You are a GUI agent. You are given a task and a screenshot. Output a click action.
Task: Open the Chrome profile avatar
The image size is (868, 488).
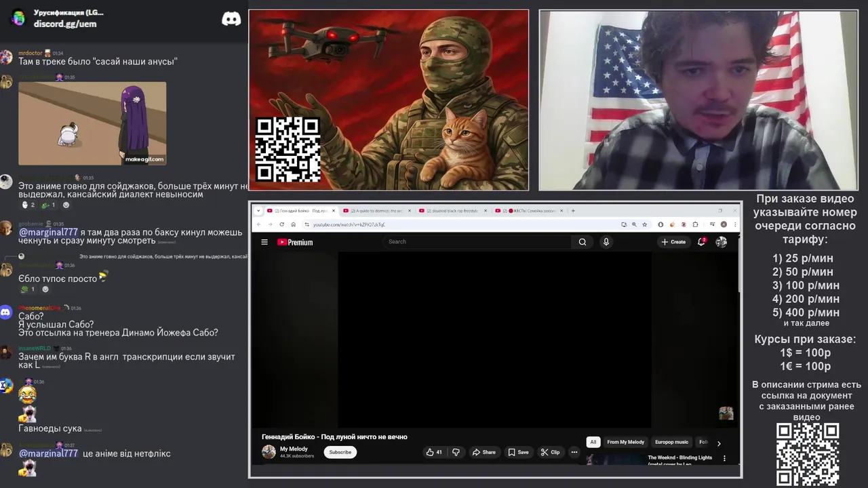724,224
